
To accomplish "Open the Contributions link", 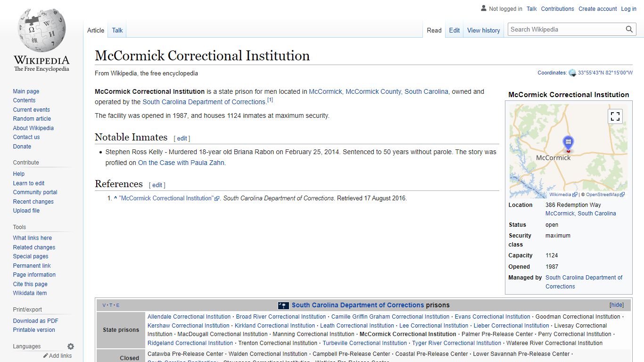I will 558,9.
